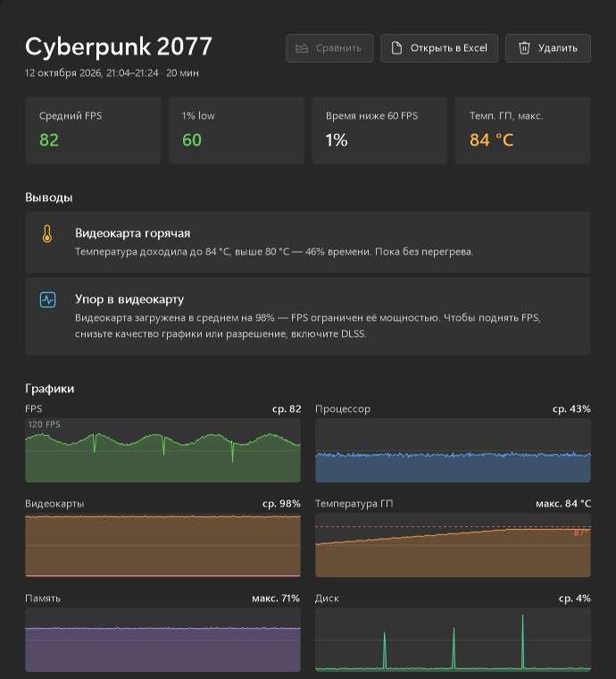The image size is (616, 679).
Task: Click the Cyberpunk 2077 title
Action: [119, 46]
